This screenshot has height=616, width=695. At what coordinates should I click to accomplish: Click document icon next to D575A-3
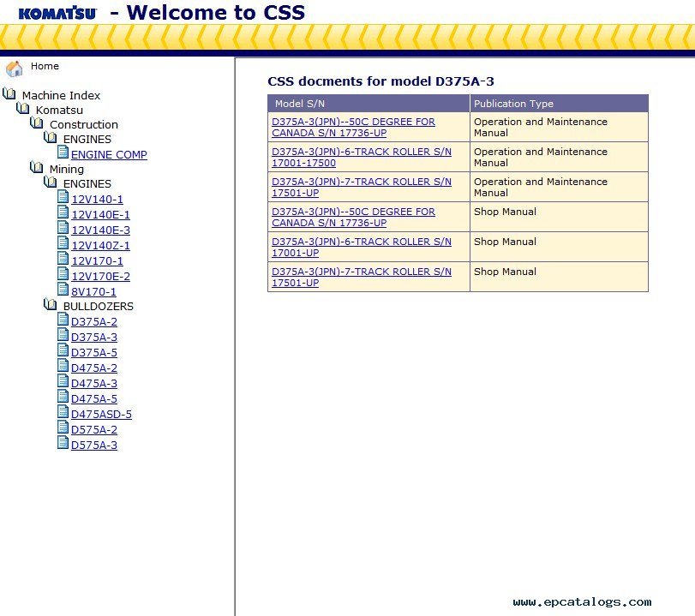[x=63, y=443]
